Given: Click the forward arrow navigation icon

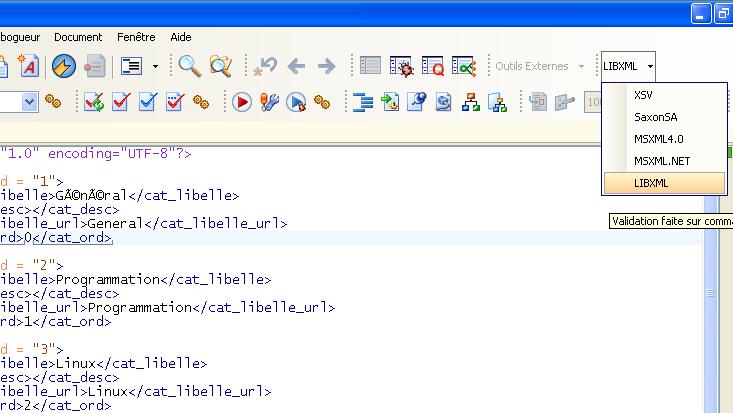Looking at the screenshot, I should tap(326, 66).
